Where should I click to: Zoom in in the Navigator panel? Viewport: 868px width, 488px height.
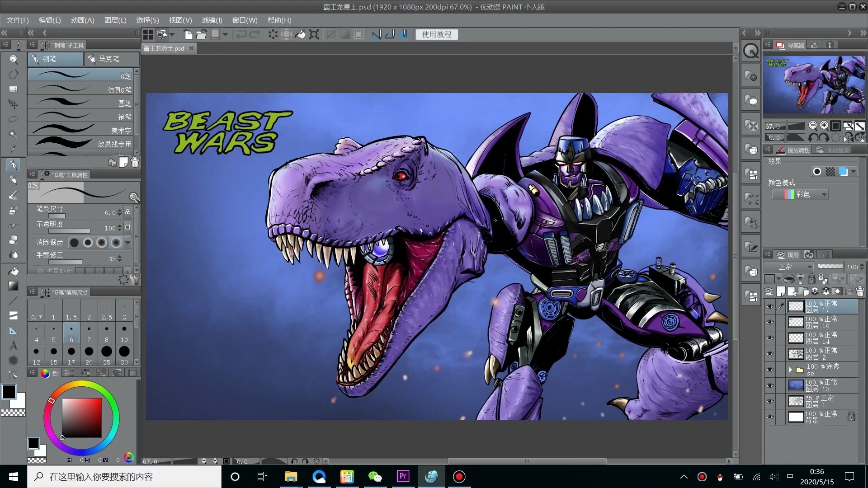tap(824, 126)
